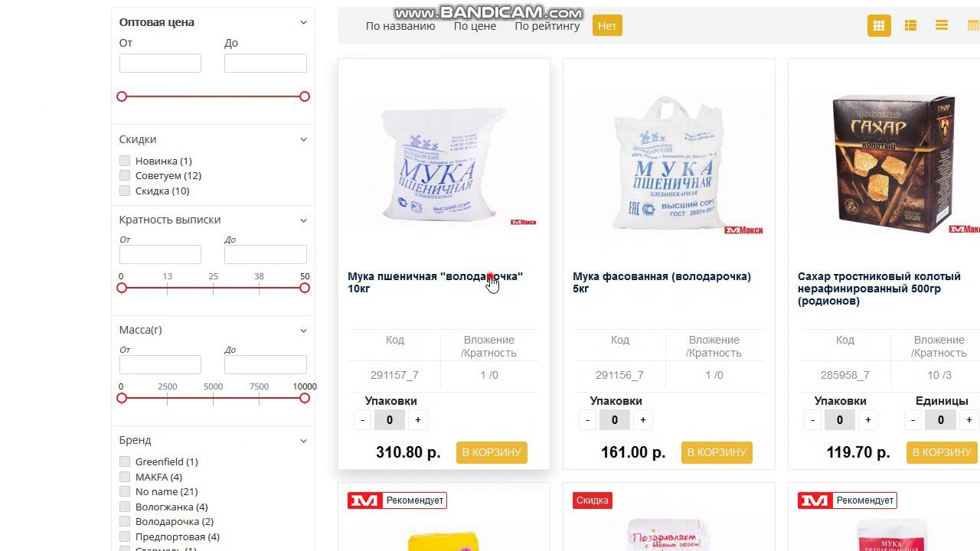Increase packages for cane sugar with plus

click(867, 419)
